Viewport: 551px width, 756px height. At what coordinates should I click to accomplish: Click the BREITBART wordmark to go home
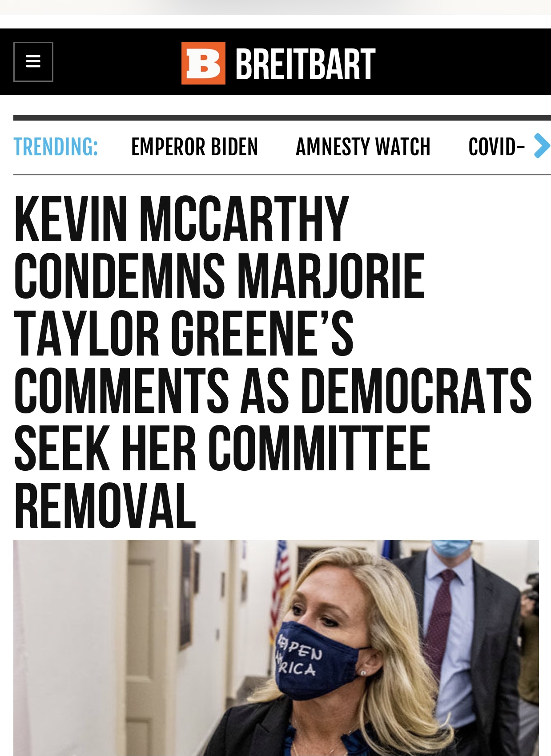(x=305, y=65)
